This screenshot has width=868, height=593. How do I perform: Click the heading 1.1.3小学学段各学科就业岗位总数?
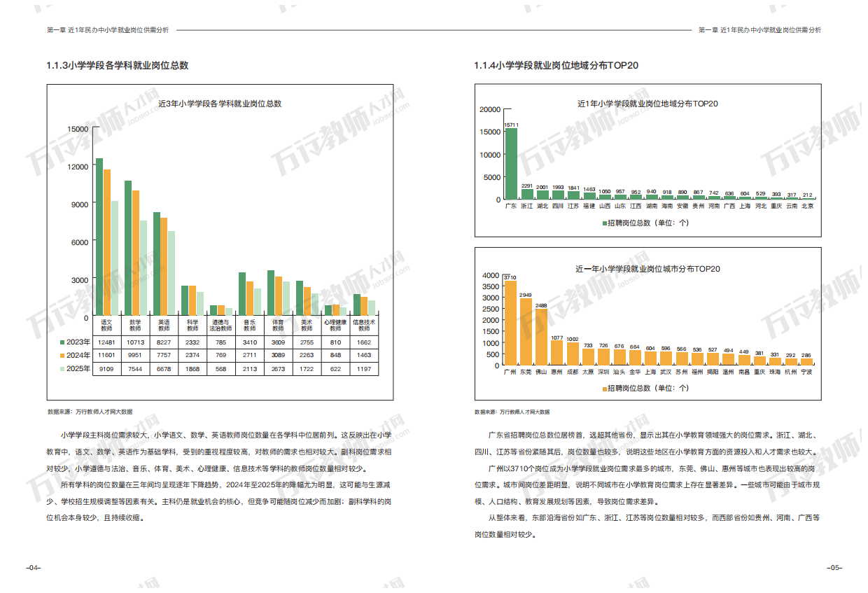tap(117, 66)
